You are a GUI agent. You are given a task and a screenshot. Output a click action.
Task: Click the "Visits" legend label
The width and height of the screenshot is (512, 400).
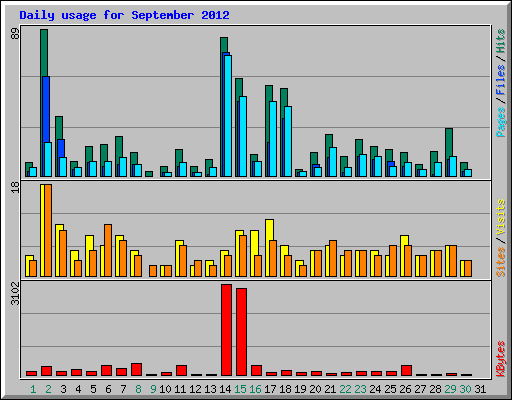(501, 217)
